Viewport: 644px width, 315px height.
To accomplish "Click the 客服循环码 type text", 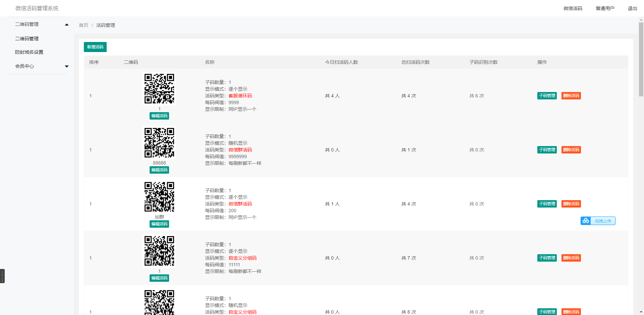I will pyautogui.click(x=240, y=96).
